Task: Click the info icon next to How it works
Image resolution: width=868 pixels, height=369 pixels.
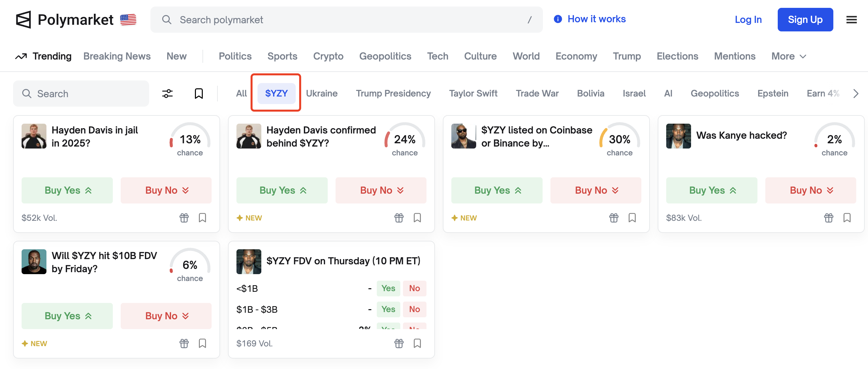Action: point(558,19)
